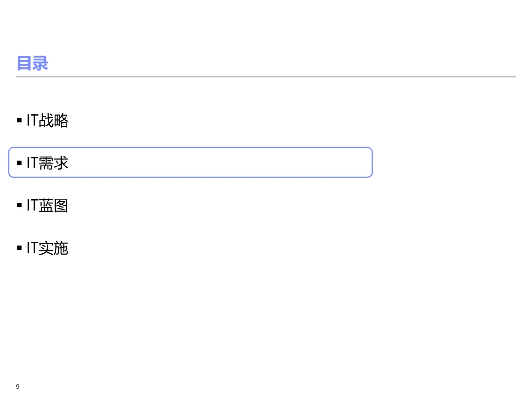Select the IT战略 list item text
Viewport: 532px width, 399px height.
pos(47,121)
